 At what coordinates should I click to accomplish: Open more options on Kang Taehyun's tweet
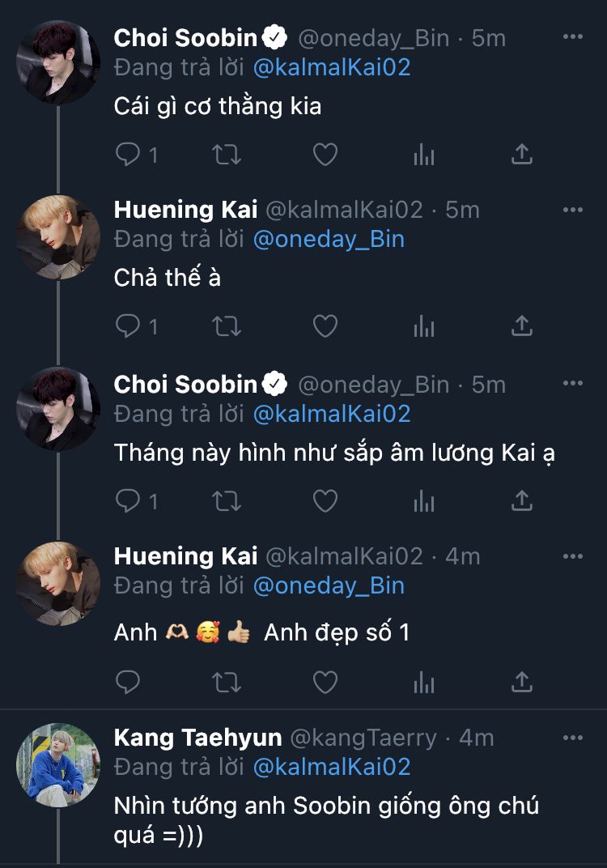(x=572, y=738)
